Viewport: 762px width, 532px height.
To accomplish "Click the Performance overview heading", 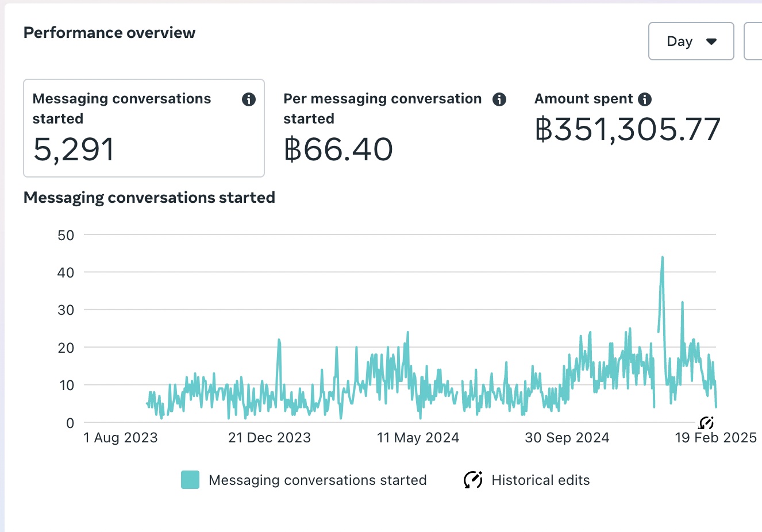I will coord(109,33).
